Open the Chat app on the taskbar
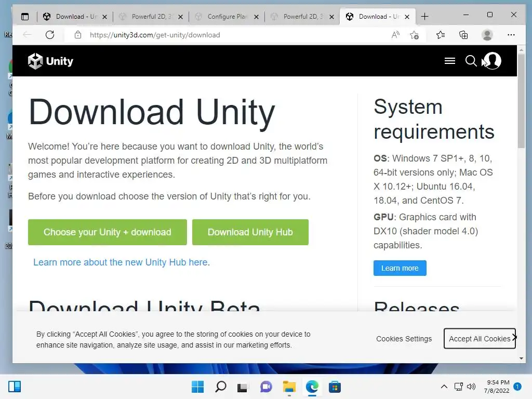532x399 pixels. [x=265, y=387]
